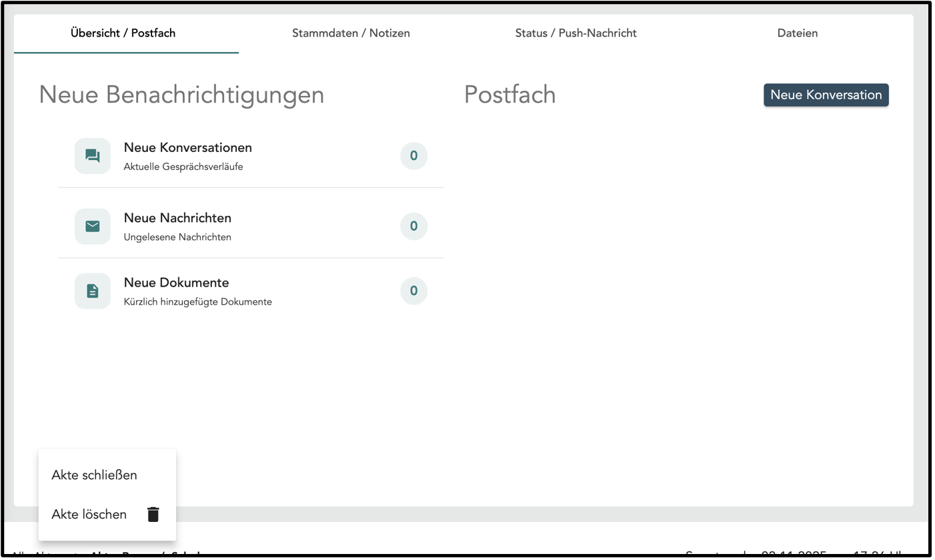Click the Postfach section heading
935x560 pixels.
pos(510,95)
